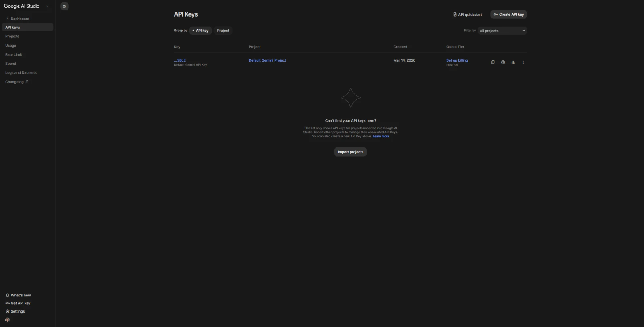This screenshot has height=327, width=644.
Task: Open Spend page
Action: (10, 64)
